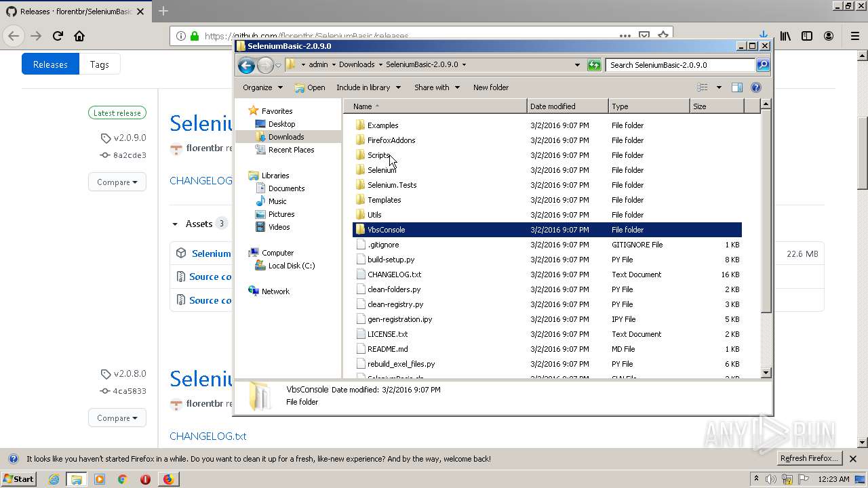Open Internet Explorer from taskbar
The image size is (868, 488).
(x=54, y=479)
